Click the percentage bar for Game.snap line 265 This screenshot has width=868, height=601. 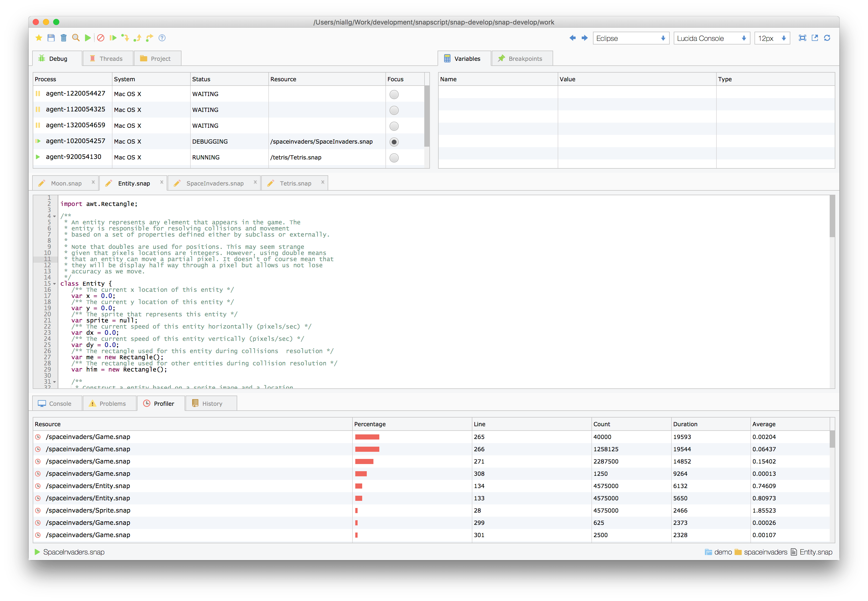[367, 437]
